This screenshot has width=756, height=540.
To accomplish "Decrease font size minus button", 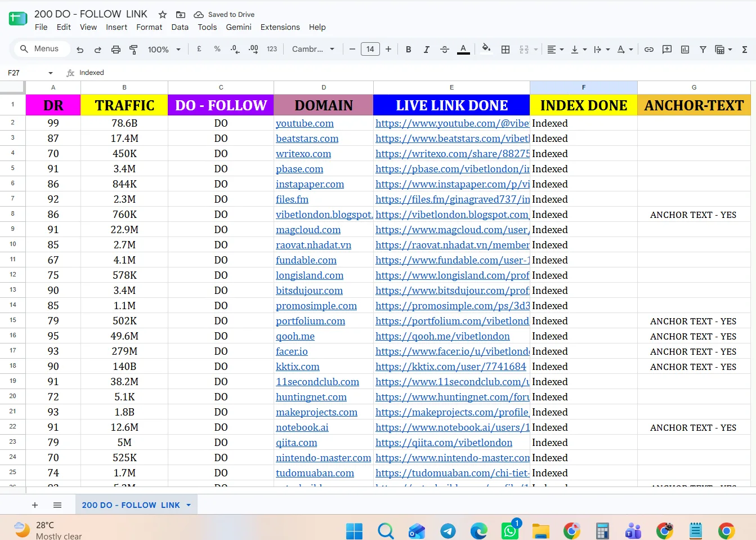I will tap(352, 49).
